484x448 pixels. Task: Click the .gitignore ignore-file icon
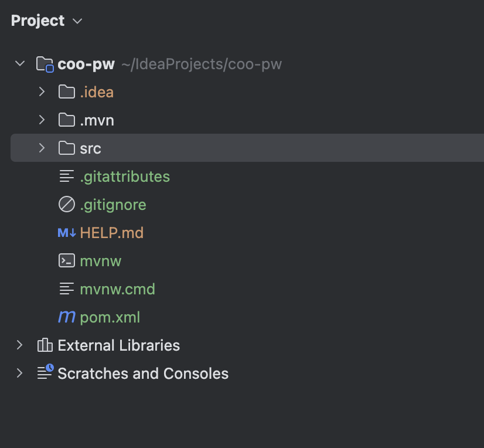[x=67, y=205]
